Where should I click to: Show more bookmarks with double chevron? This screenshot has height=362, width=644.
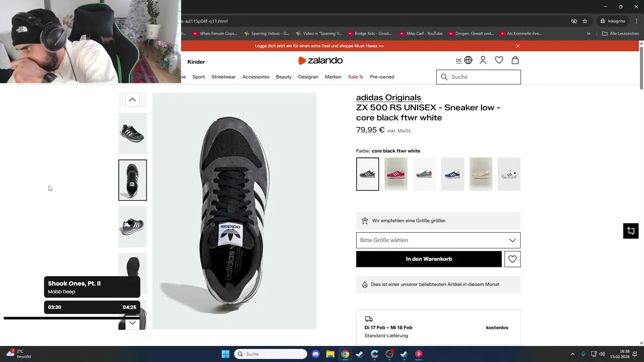coord(589,34)
